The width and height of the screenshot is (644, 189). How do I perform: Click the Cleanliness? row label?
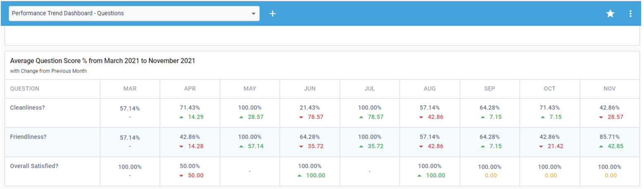[27, 108]
